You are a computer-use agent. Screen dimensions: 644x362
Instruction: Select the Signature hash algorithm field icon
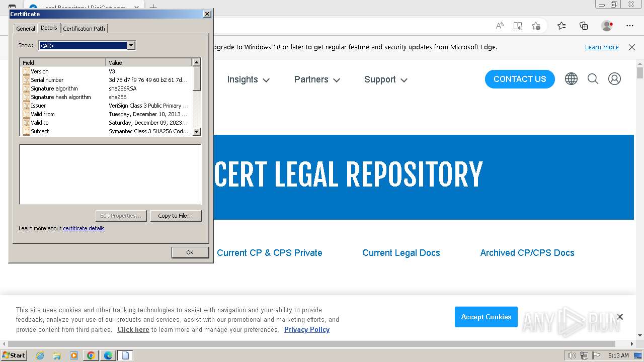pos(26,97)
